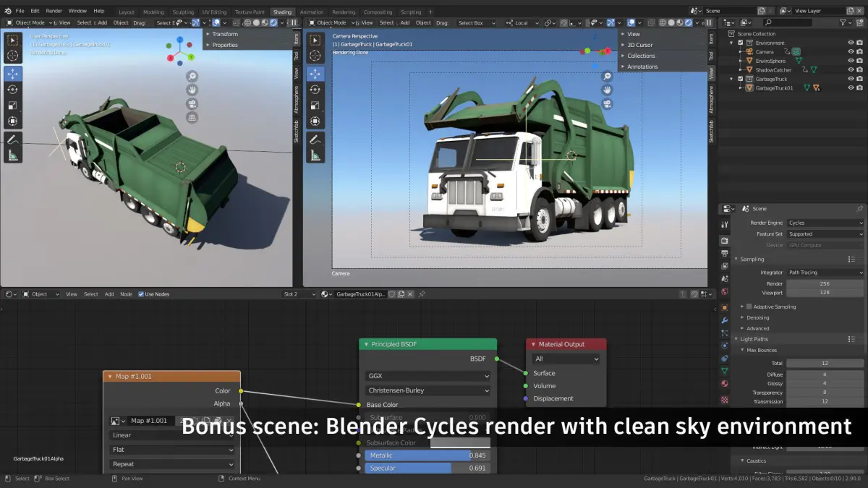Viewport: 868px width, 488px height.
Task: Open the Slot 2 material slot dropdown
Action: (299, 294)
